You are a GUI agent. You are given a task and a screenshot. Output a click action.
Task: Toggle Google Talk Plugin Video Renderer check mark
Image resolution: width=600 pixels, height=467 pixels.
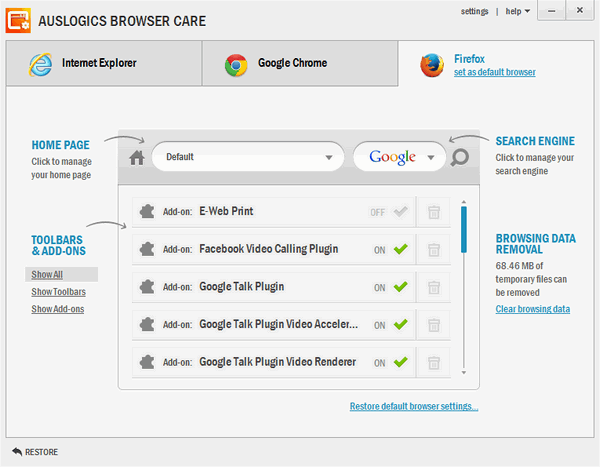401,362
